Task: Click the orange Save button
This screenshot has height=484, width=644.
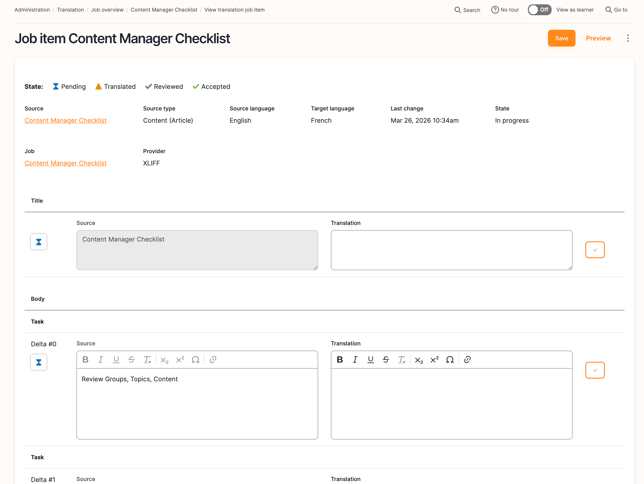Action: [x=561, y=38]
